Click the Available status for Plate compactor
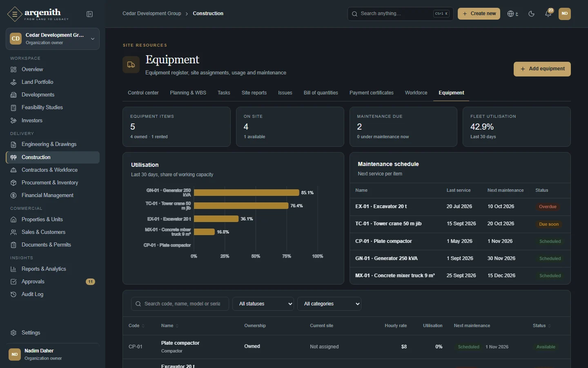This screenshot has width=588, height=368. tap(546, 347)
